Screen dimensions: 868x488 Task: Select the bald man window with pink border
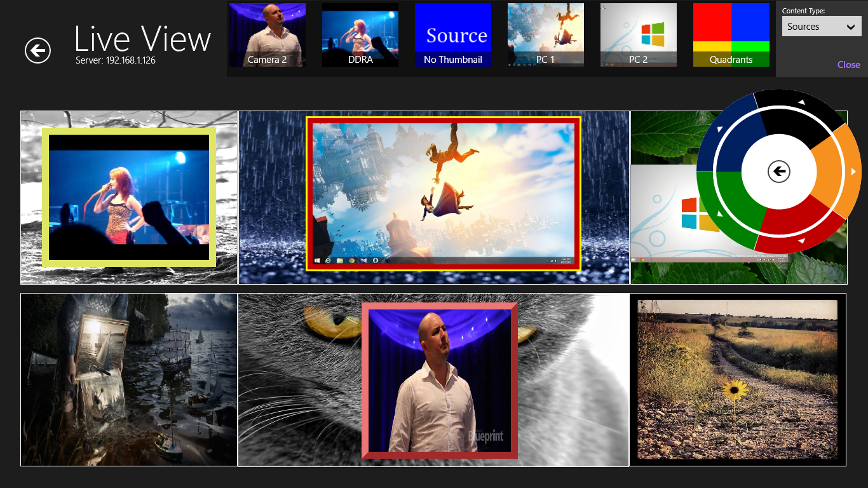[440, 381]
